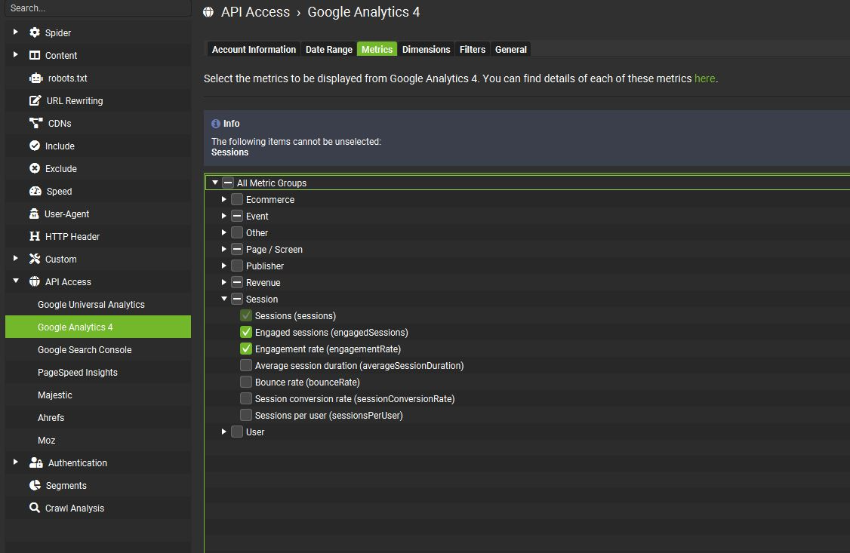Viewport: 850px width, 553px height.
Task: Expand the User metric group
Action: coord(224,432)
